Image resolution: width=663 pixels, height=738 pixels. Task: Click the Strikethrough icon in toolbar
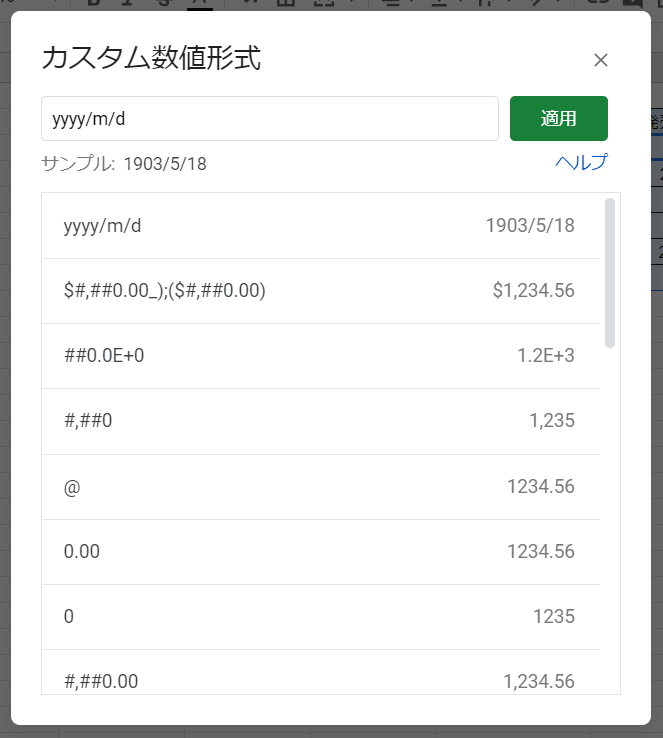click(163, 3)
